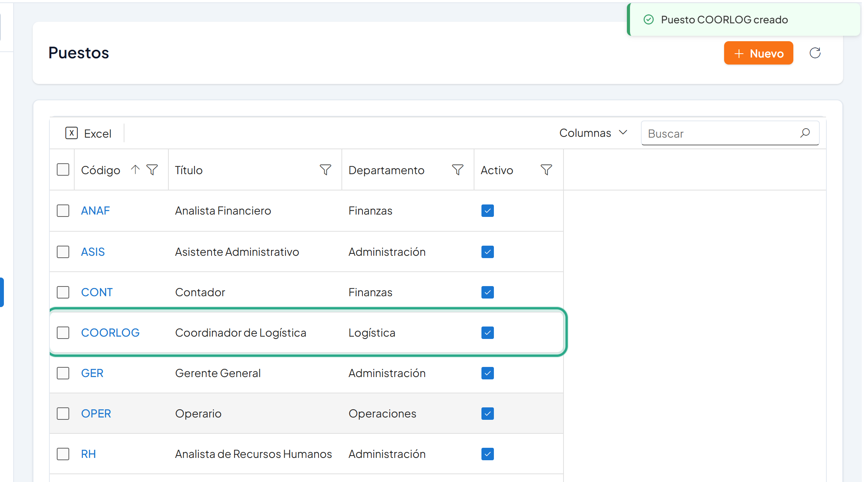The image size is (868, 482).
Task: Open the ANAF position link
Action: click(95, 211)
